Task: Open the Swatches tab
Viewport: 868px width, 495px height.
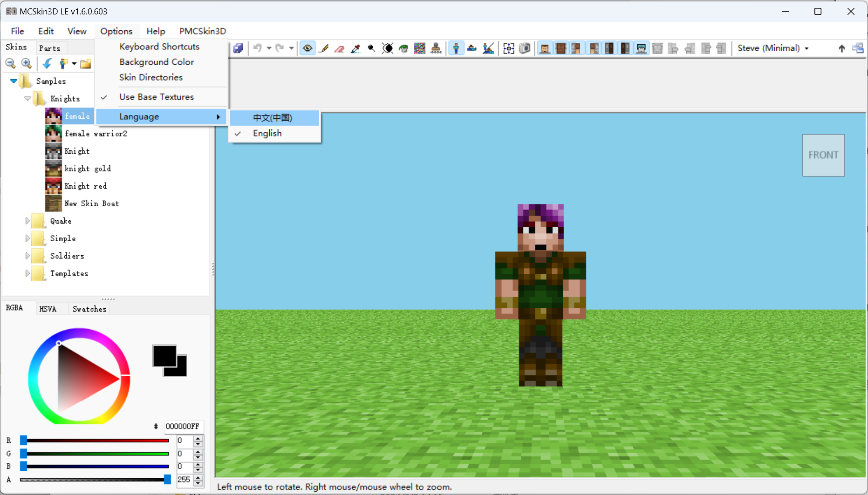Action: click(x=89, y=309)
